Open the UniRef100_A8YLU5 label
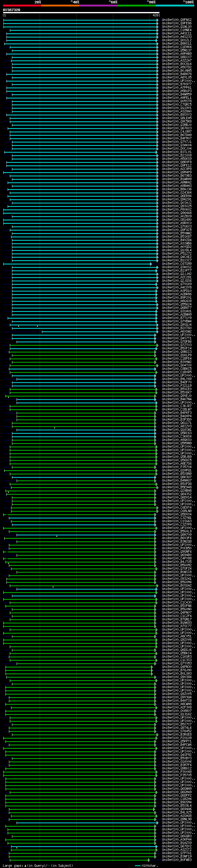The image size is (197, 868). 177,78
